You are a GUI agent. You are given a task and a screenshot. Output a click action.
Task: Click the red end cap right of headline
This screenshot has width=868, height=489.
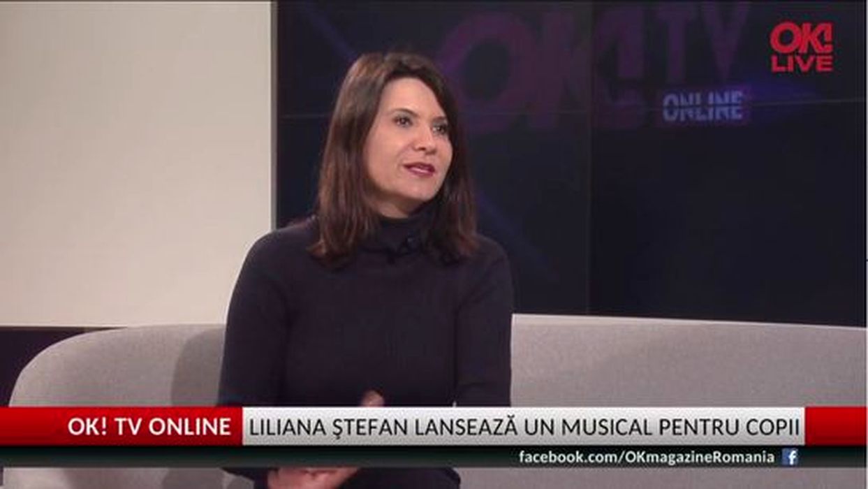(835, 427)
